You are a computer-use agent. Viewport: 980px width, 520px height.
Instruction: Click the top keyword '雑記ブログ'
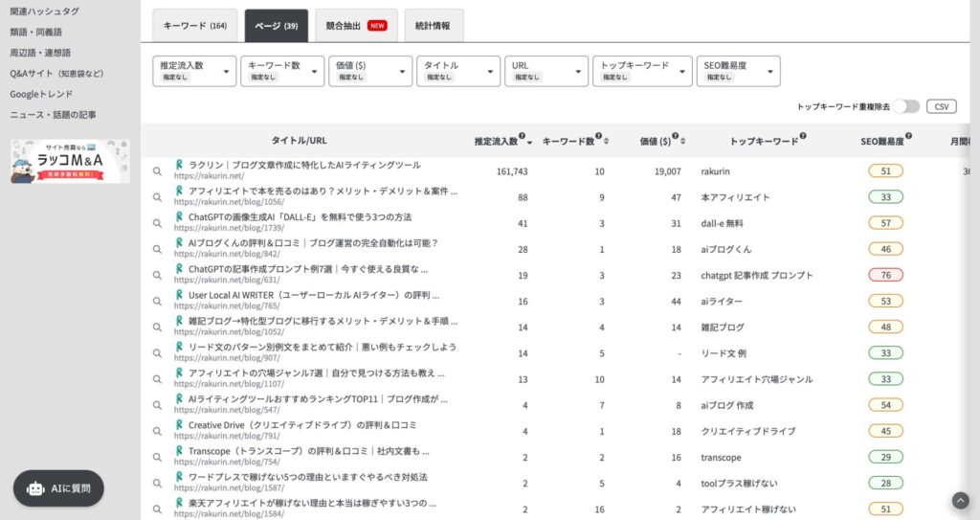pos(723,328)
